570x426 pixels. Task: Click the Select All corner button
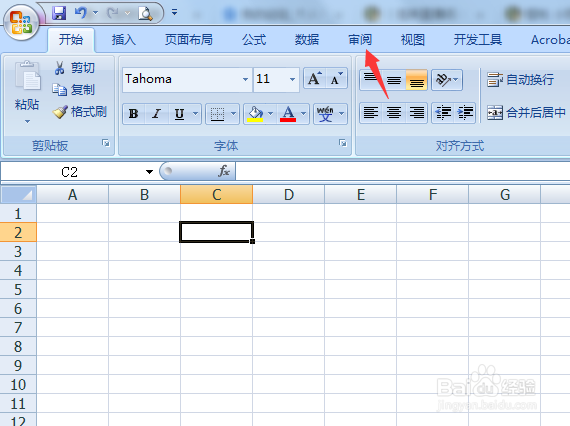coord(18,194)
